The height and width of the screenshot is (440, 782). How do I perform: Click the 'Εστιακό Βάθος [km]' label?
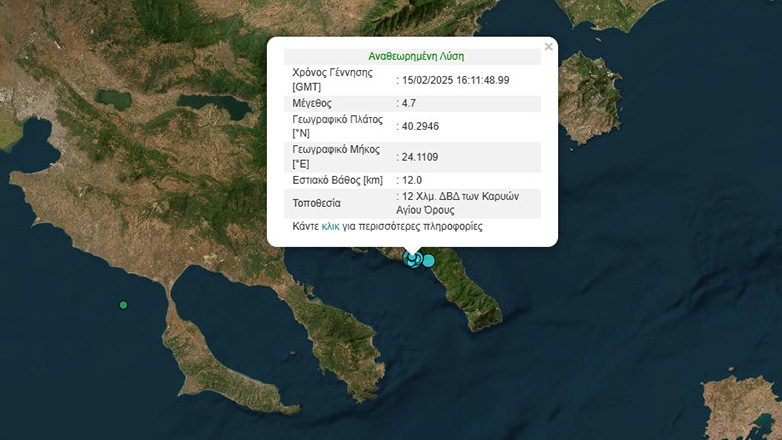(x=337, y=180)
